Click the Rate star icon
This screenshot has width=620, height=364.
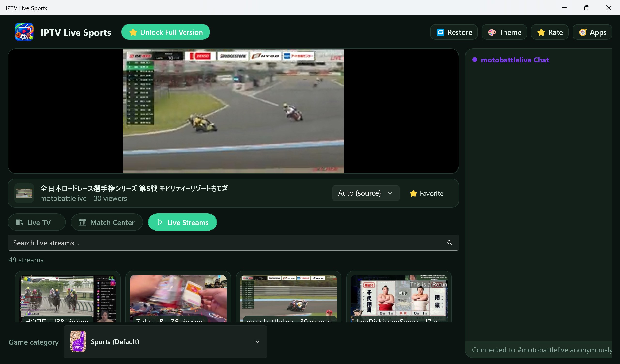(541, 32)
